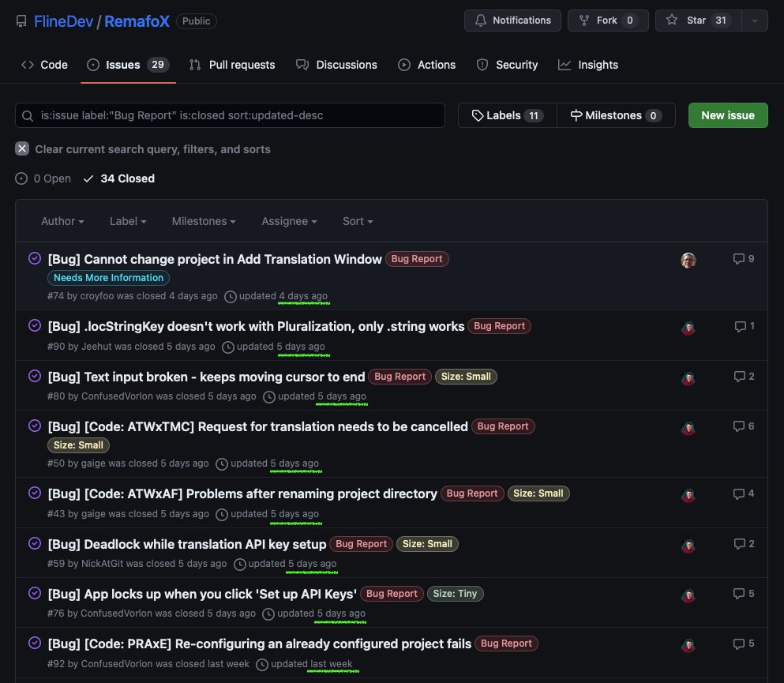This screenshot has height=683, width=784.
Task: Open issue 'Text input broken - keeps moving cursor'
Action: (x=207, y=377)
